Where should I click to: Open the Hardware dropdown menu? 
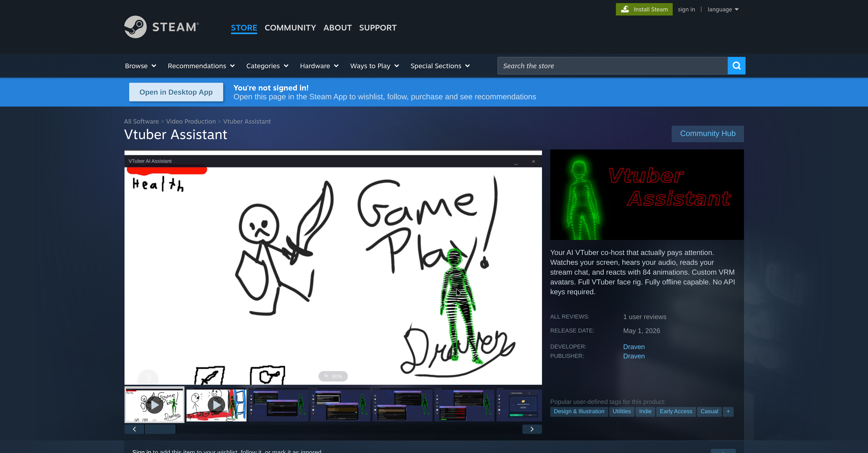click(319, 66)
